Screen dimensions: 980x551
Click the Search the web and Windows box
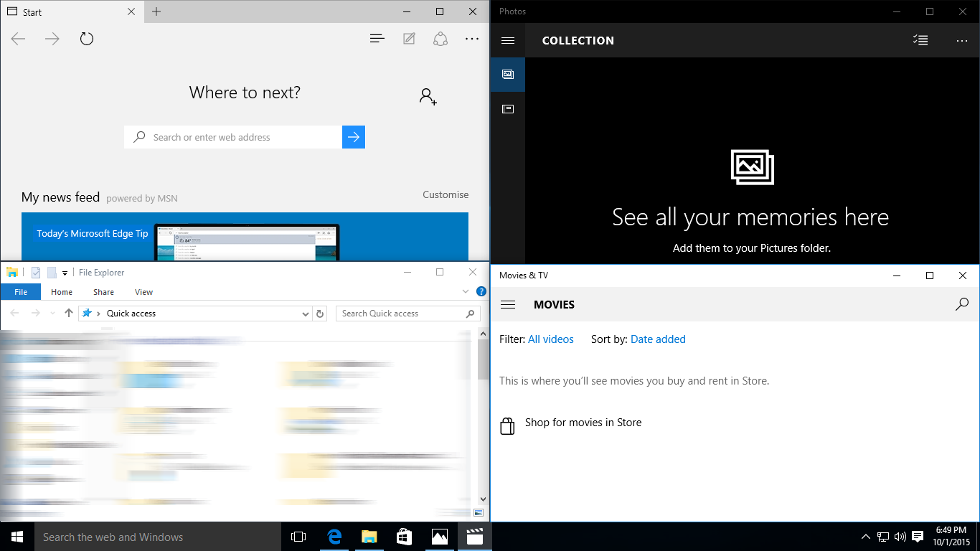click(158, 537)
